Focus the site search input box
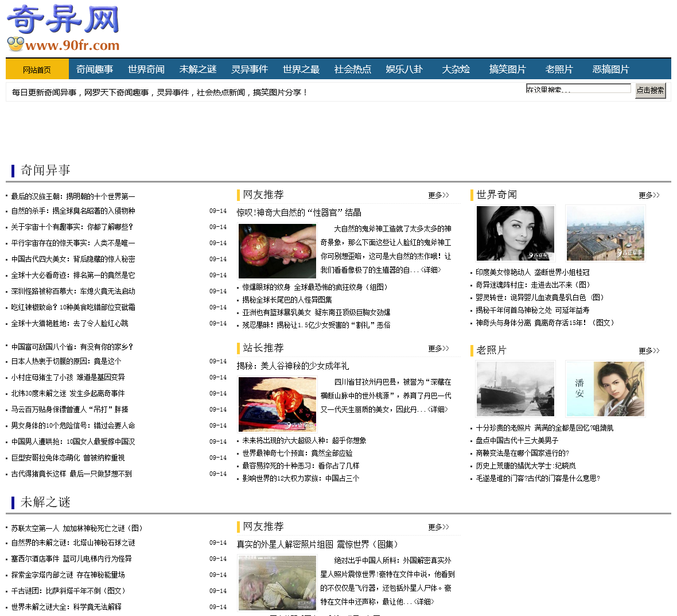The height and width of the screenshot is (616, 677). click(578, 88)
